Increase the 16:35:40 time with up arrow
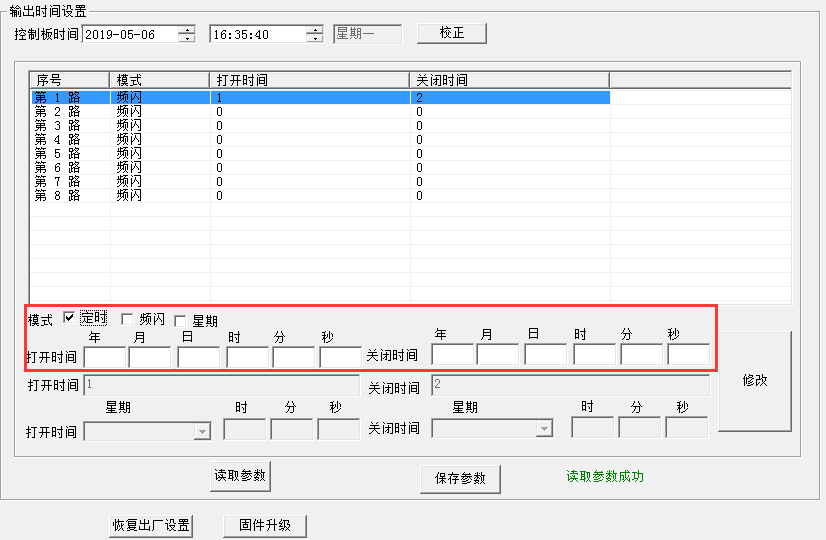Screen dimensions: 826x540 [x=314, y=30]
